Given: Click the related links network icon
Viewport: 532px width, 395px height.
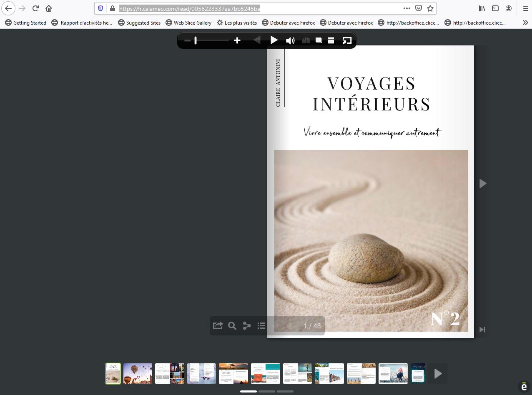Looking at the screenshot, I should coord(247,326).
